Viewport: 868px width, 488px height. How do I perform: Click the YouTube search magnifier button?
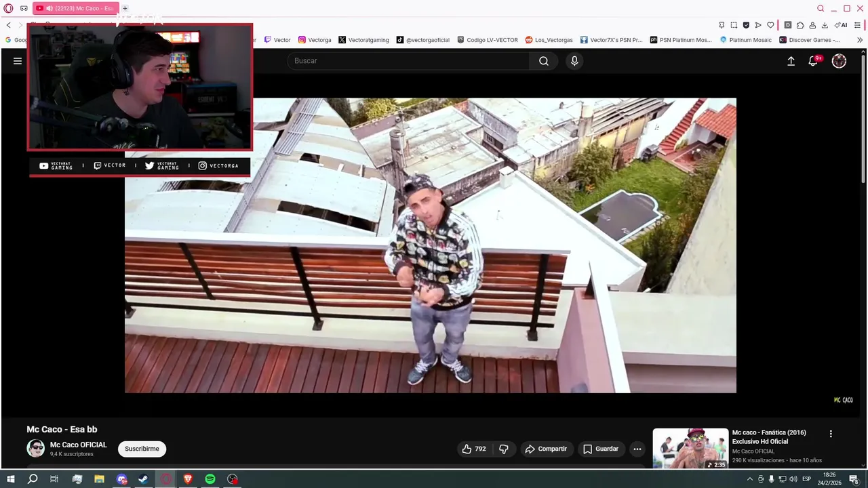coord(544,61)
